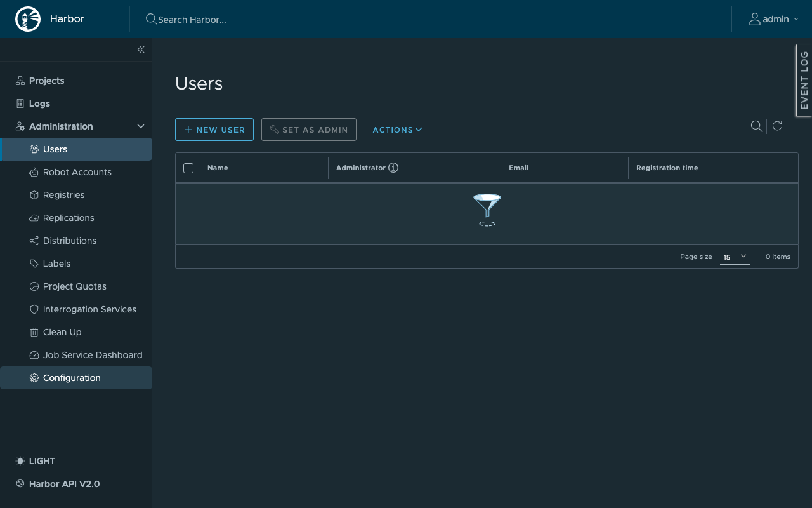Click the Interrogation Services shield icon
This screenshot has height=508, width=812.
coord(34,309)
